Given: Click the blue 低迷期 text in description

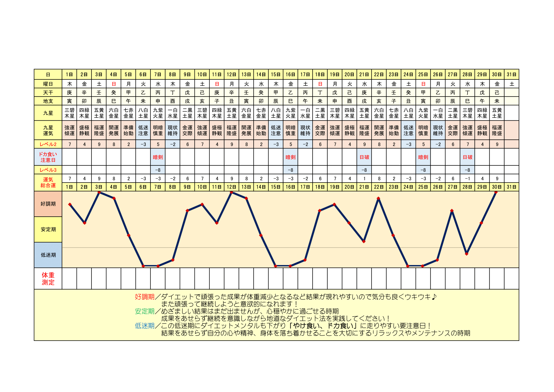Looking at the screenshot, I should point(144,326).
